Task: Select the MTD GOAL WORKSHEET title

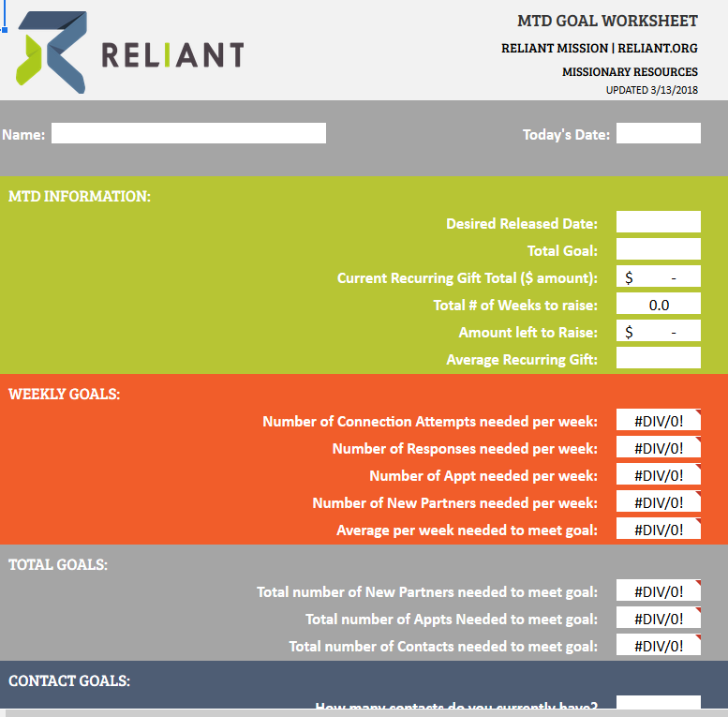Action: [x=607, y=22]
